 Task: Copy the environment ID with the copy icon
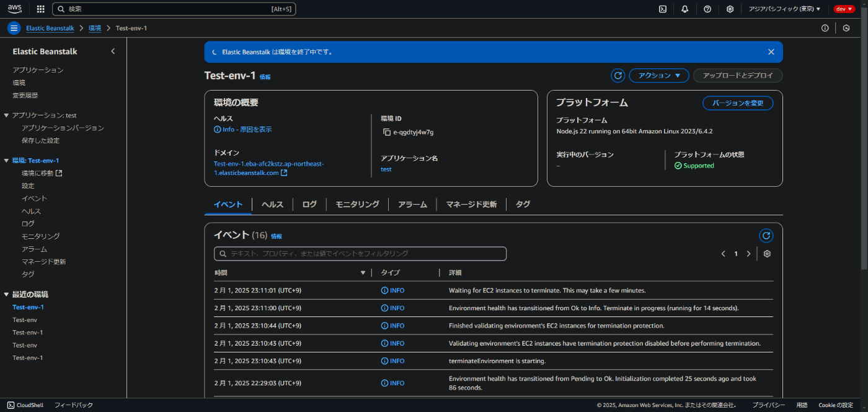point(386,132)
